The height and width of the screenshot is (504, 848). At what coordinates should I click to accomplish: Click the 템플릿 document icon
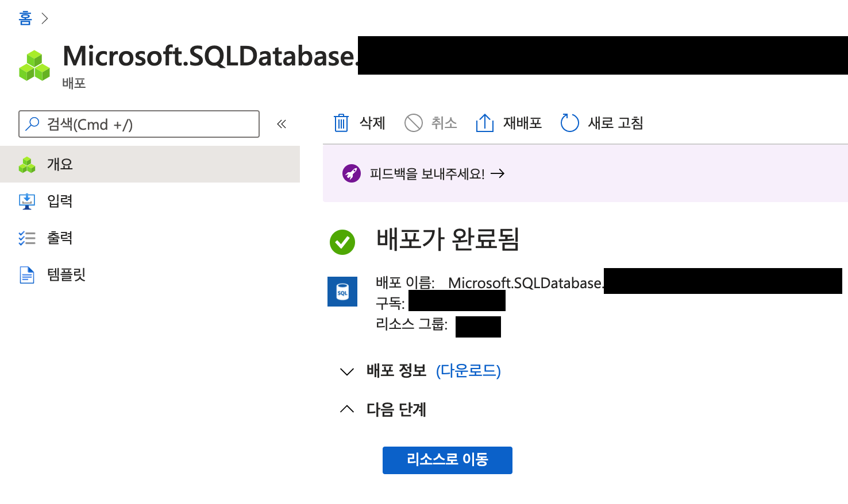pyautogui.click(x=27, y=275)
